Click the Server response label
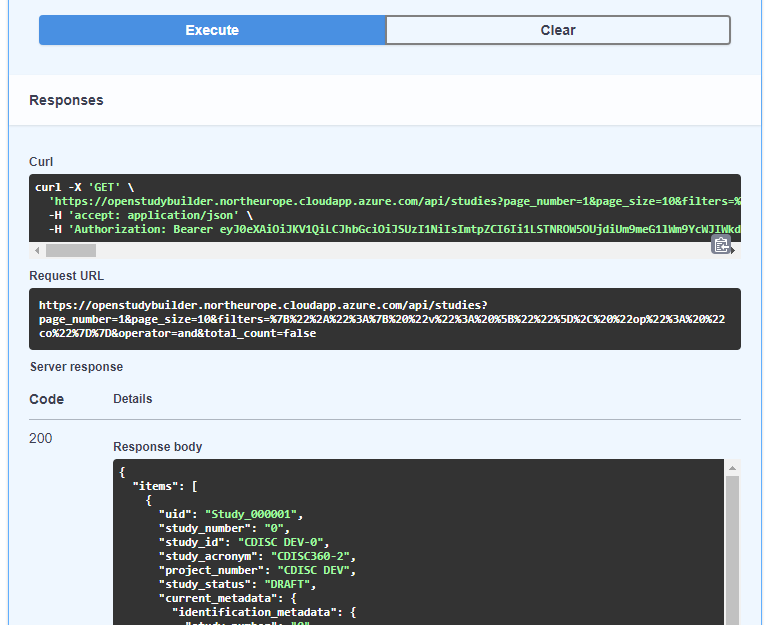This screenshot has height=625, width=769. (x=77, y=367)
